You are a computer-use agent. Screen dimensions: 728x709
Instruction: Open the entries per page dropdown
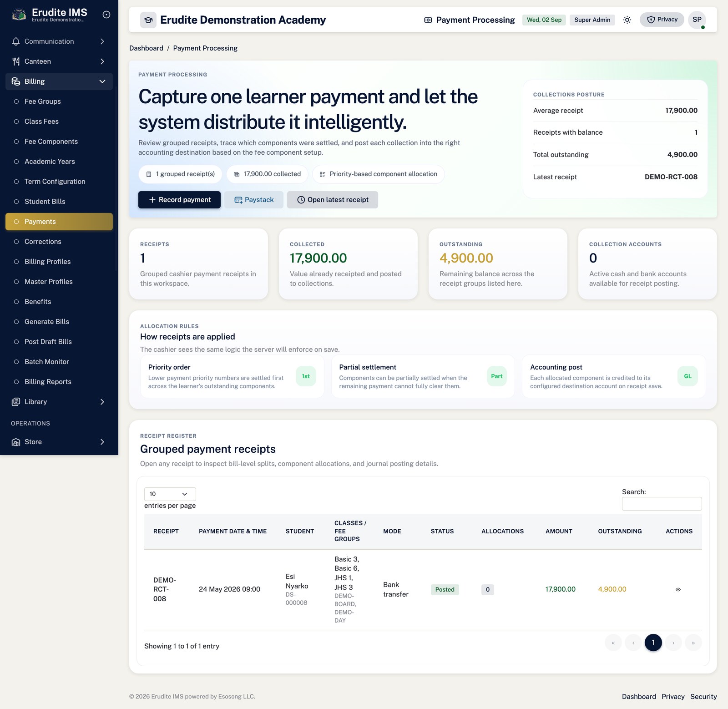click(x=170, y=494)
